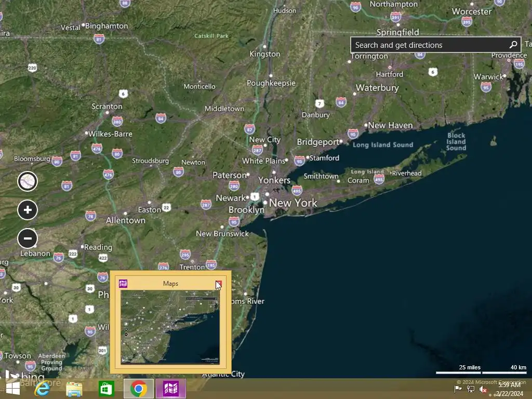Click the muted volume tray icon
The width and height of the screenshot is (532, 399).
[483, 389]
